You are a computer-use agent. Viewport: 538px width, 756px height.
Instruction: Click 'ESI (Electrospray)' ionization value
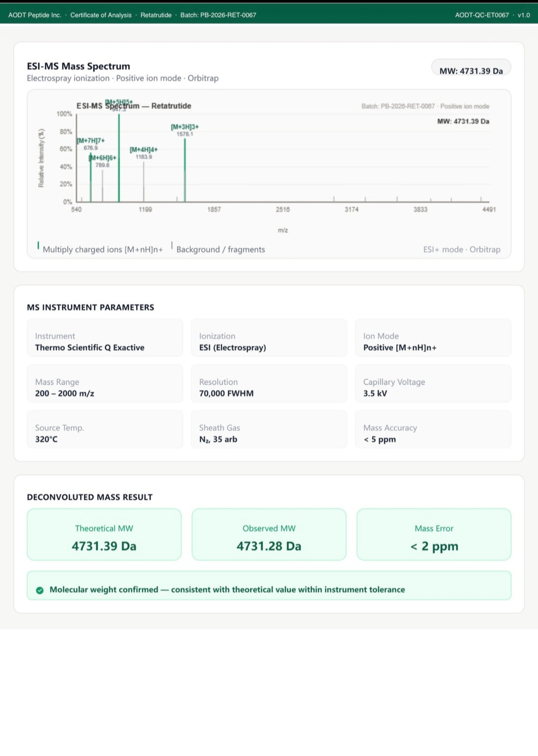[233, 348]
